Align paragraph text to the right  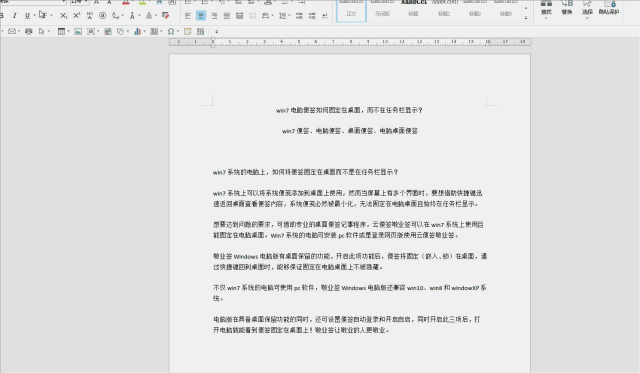pyautogui.click(x=214, y=16)
